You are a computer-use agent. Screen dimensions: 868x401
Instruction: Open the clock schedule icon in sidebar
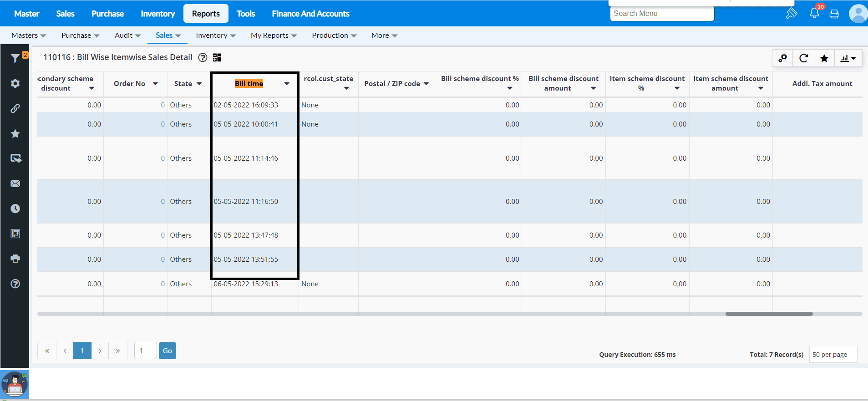point(15,208)
